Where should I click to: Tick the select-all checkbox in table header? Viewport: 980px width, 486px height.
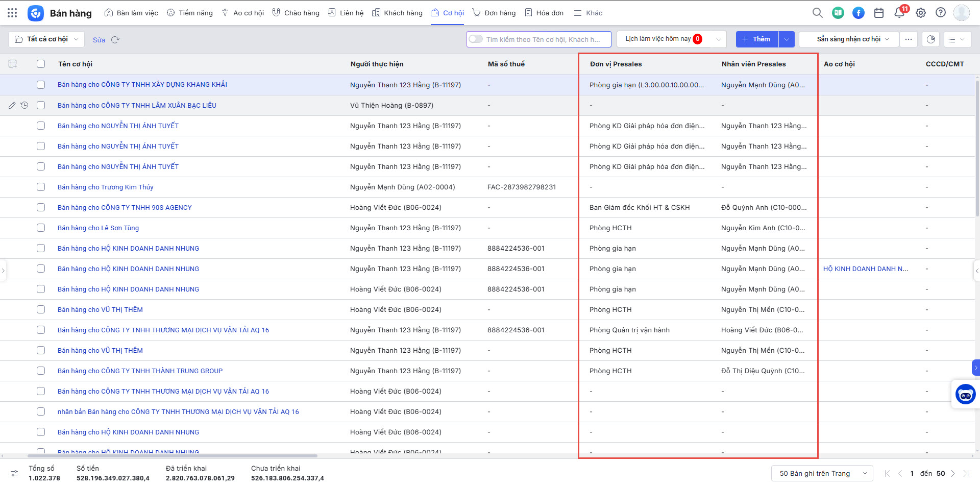[x=41, y=64]
